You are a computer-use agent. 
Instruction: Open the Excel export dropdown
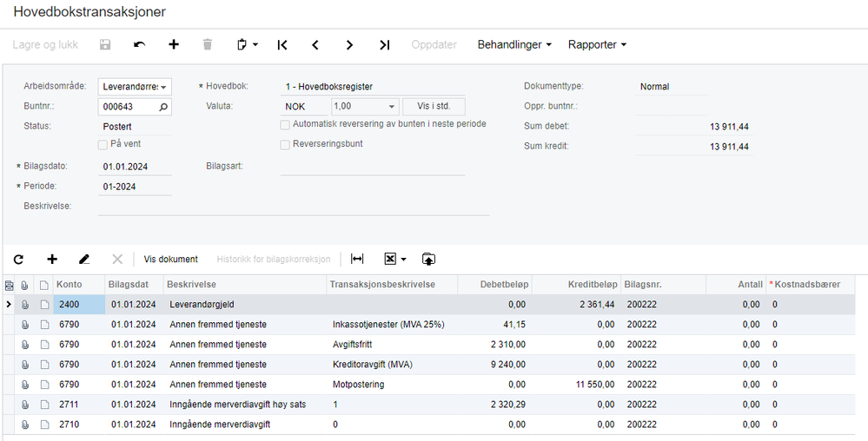(395, 259)
